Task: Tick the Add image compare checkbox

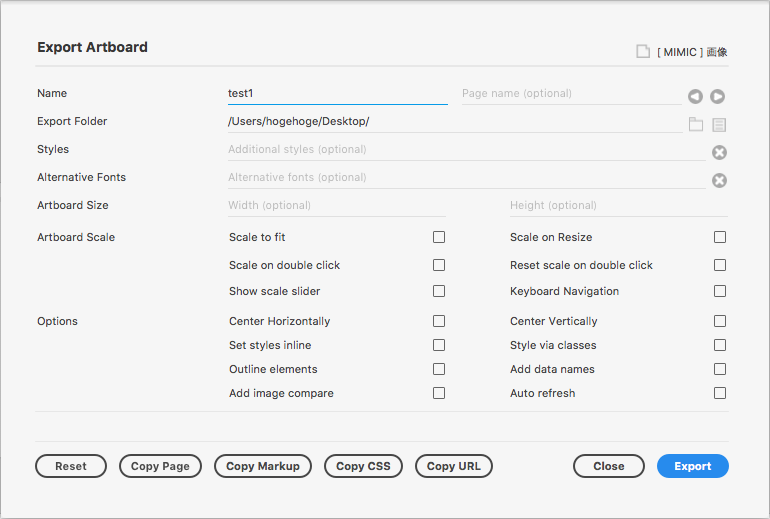Action: (439, 393)
